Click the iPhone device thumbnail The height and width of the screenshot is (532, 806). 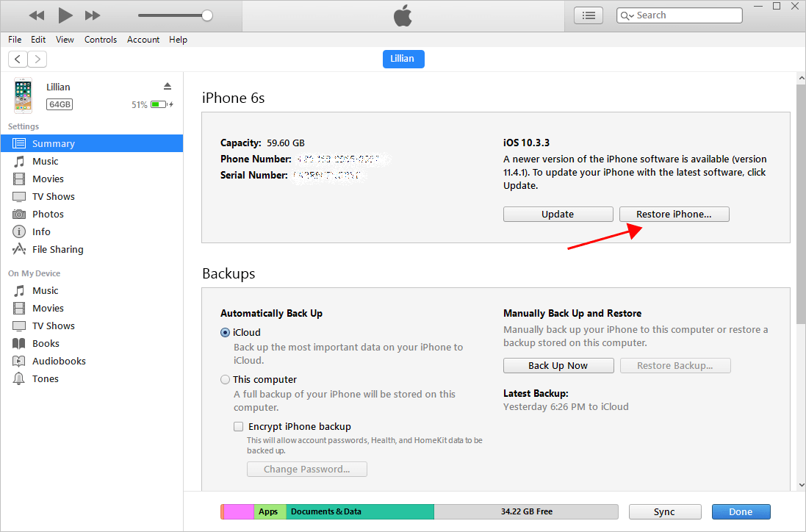pos(23,96)
